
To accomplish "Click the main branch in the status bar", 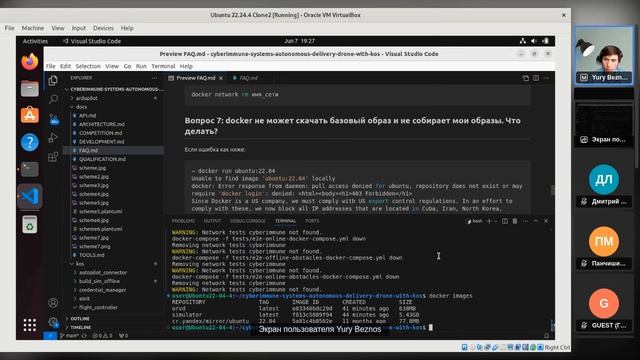I will 69,336.
